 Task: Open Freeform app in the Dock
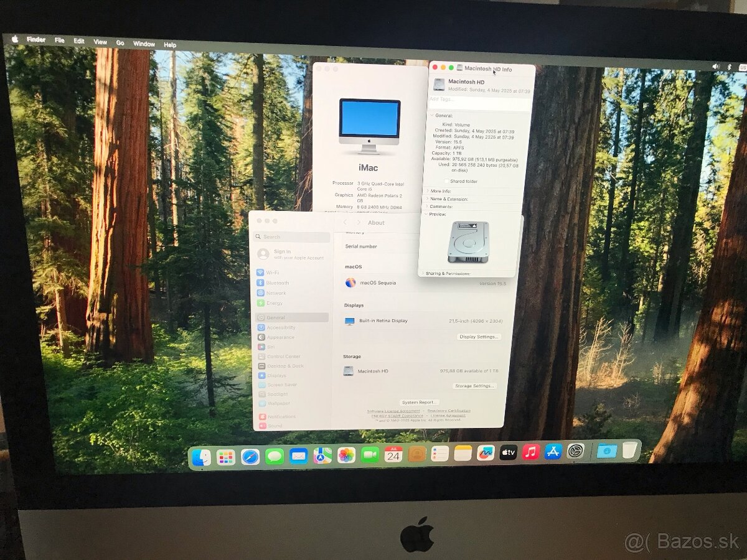(486, 452)
